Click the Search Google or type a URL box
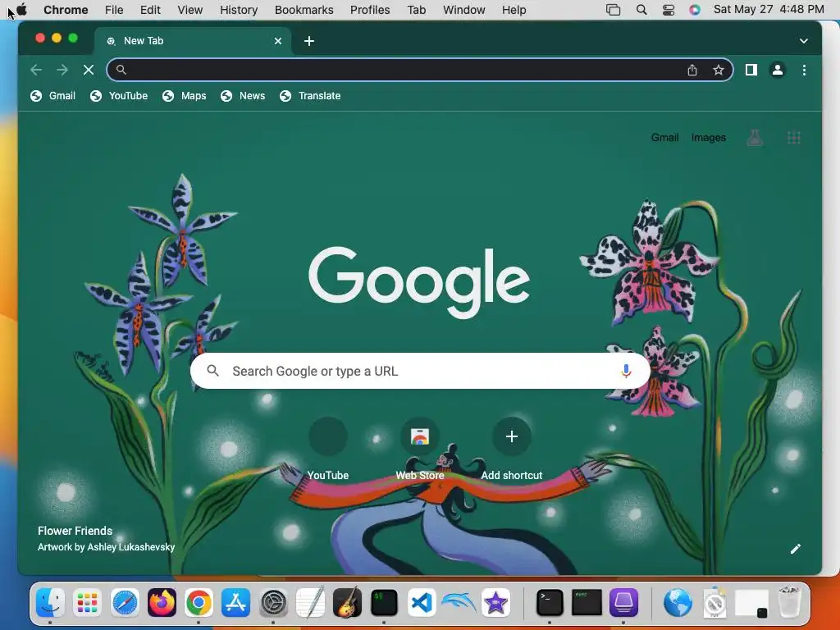Screen dimensions: 840x630 421,371
